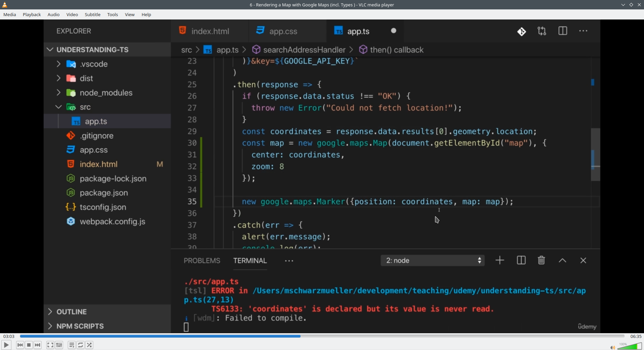
Task: Open the Subtitle menu
Action: pos(93,14)
